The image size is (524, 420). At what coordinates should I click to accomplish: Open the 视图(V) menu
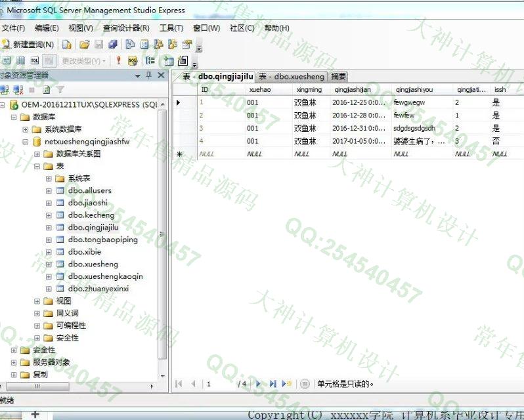(x=81, y=28)
